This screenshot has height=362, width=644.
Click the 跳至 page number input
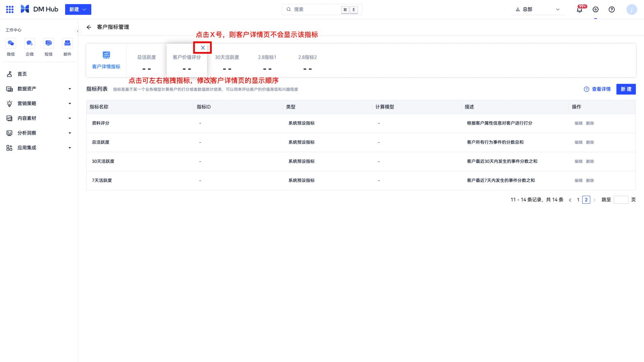click(621, 200)
